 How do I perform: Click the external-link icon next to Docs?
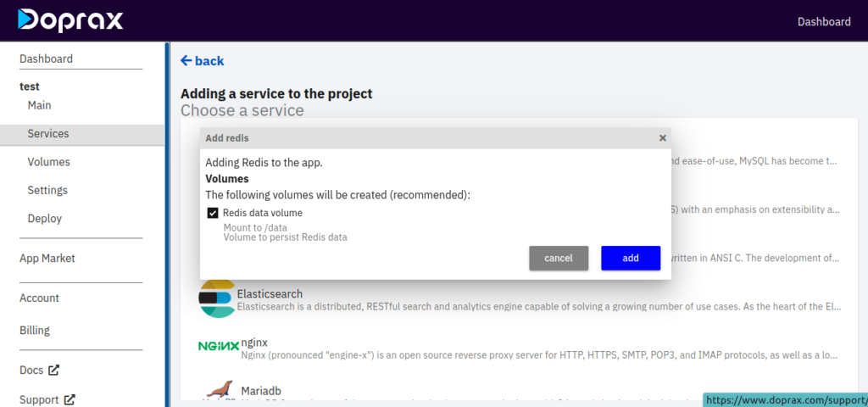pos(53,370)
